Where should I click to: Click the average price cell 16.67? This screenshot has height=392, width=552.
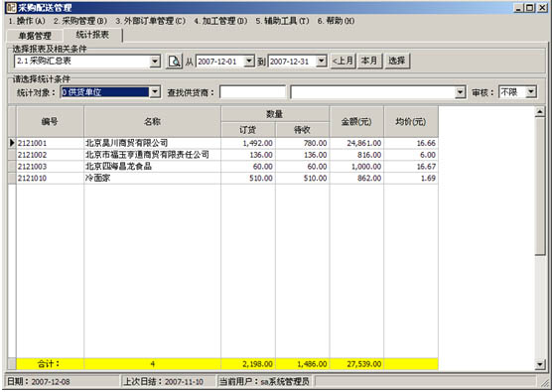point(411,167)
